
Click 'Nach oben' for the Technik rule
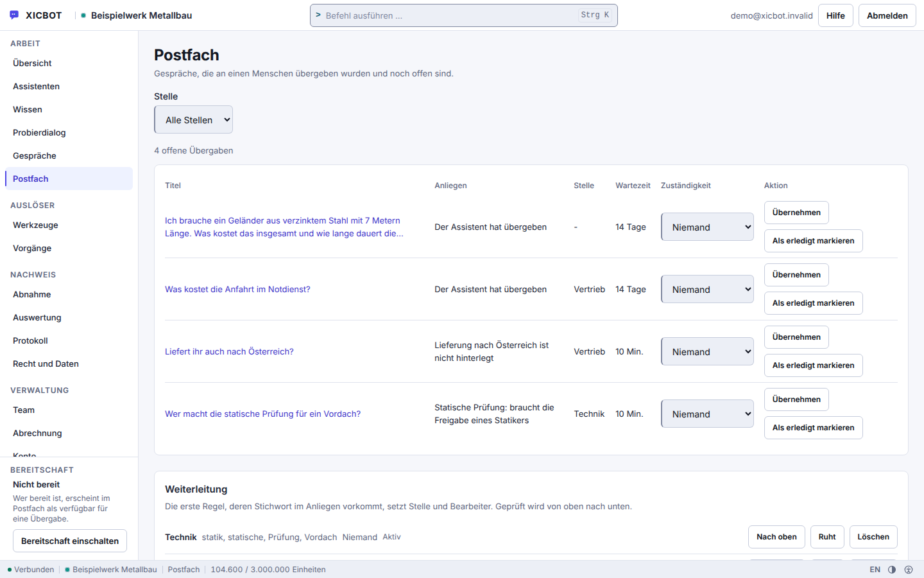776,537
